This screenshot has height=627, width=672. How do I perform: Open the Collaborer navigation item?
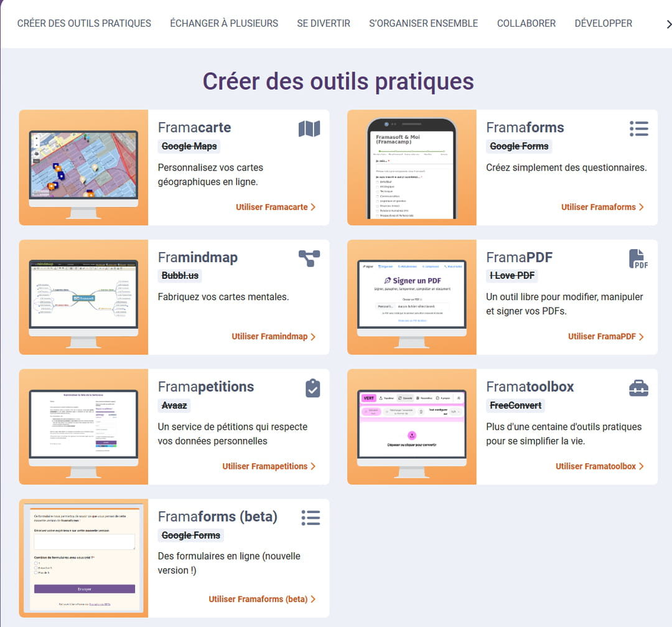click(526, 24)
